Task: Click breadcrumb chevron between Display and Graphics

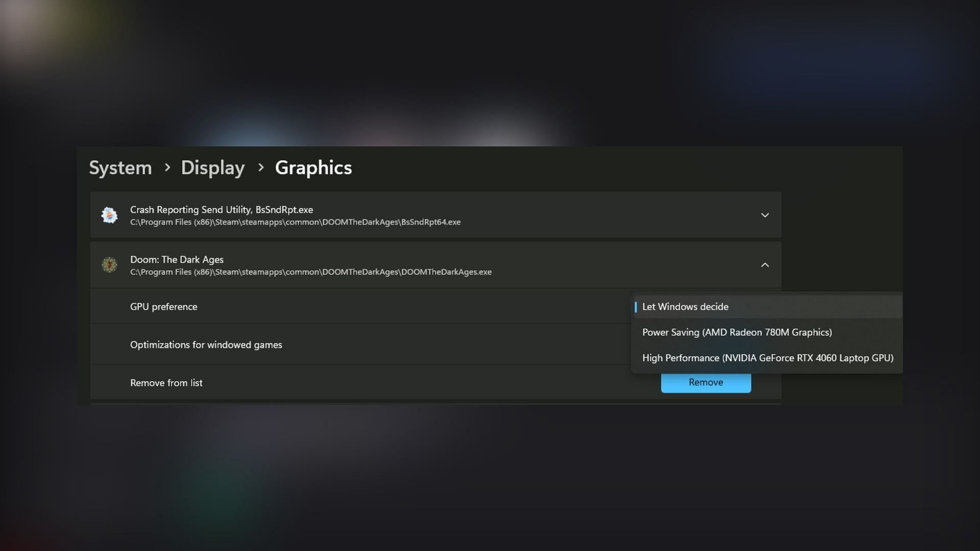Action: tap(261, 167)
